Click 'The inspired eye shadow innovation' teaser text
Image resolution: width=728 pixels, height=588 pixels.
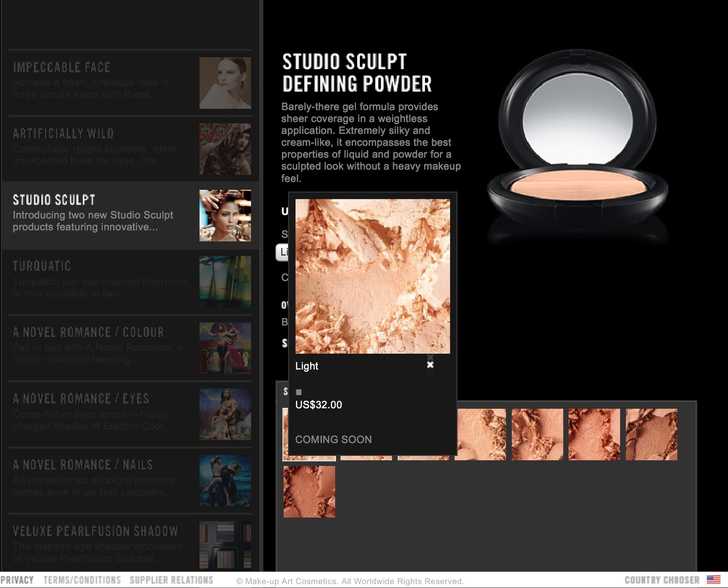pos(97,552)
